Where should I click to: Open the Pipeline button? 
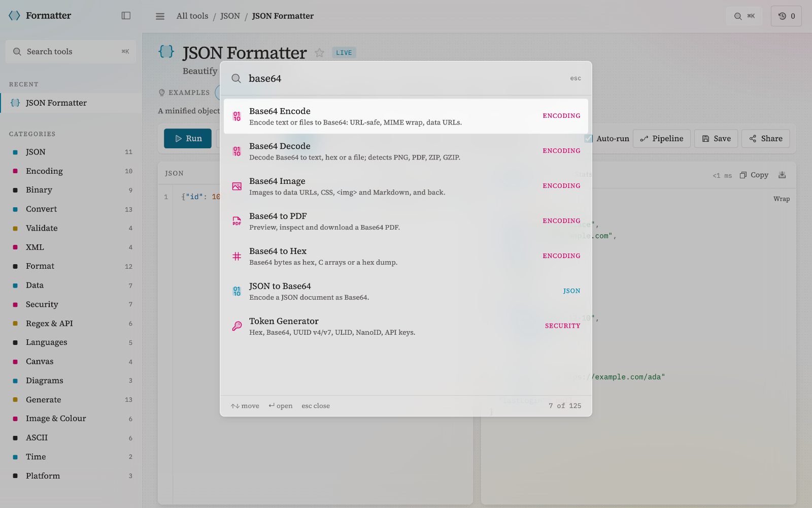coord(662,139)
